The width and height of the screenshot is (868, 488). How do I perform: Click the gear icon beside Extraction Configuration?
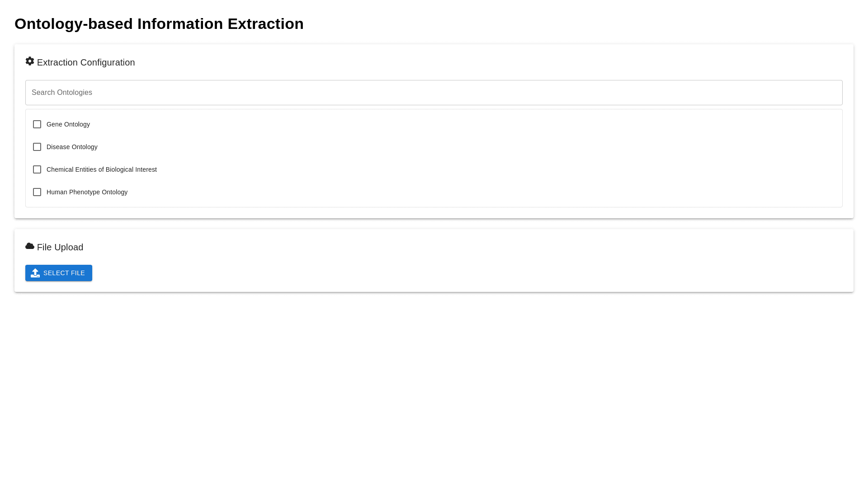(x=30, y=61)
